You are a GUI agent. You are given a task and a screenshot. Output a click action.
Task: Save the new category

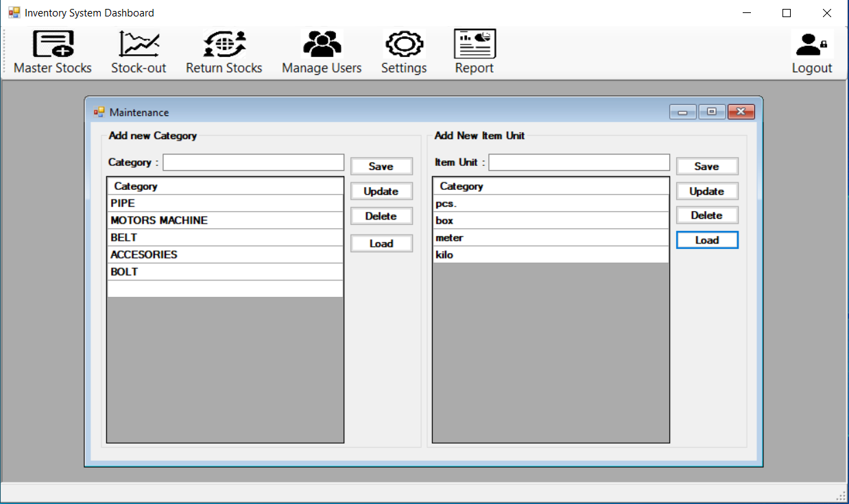[381, 166]
